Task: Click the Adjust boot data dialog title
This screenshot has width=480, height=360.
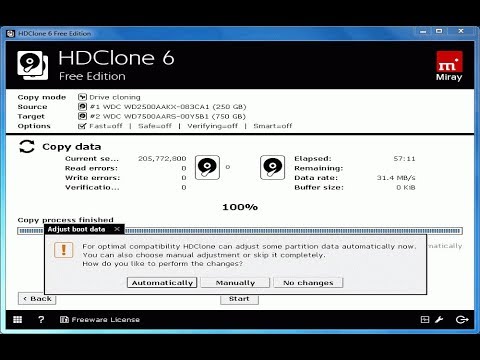Action: [76, 229]
